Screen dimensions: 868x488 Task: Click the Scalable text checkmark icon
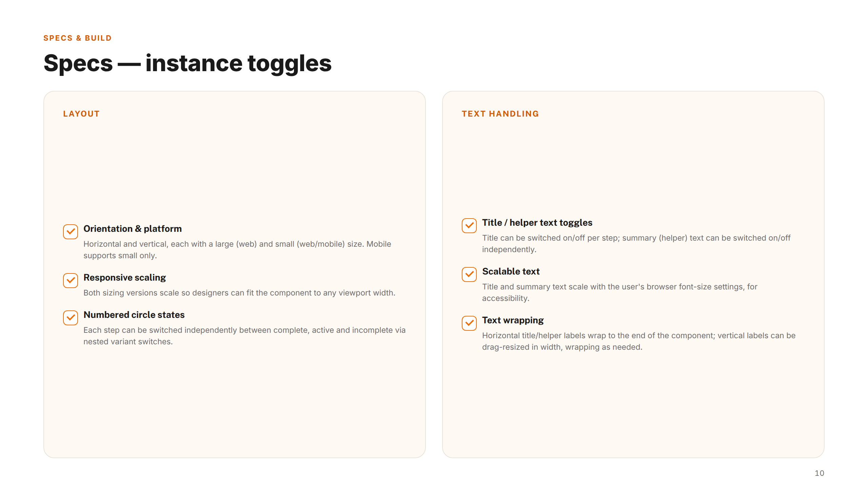(x=469, y=274)
